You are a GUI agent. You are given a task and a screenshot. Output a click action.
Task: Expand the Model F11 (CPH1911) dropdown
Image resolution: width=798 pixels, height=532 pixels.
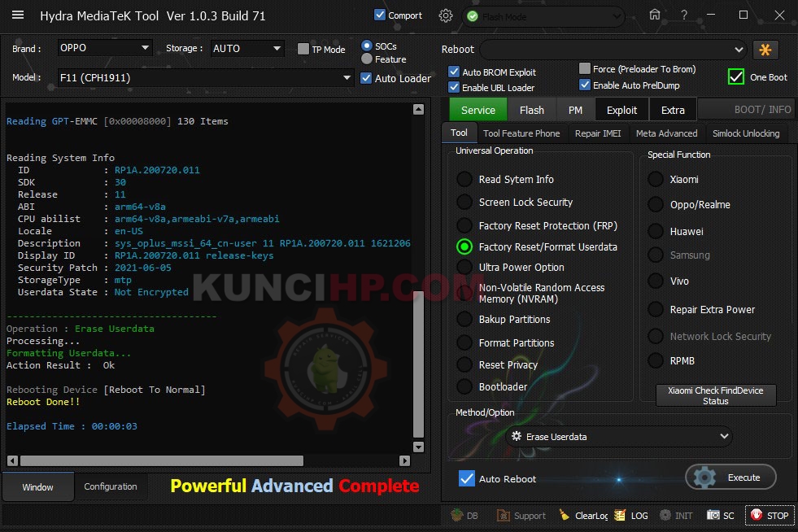[x=205, y=78]
